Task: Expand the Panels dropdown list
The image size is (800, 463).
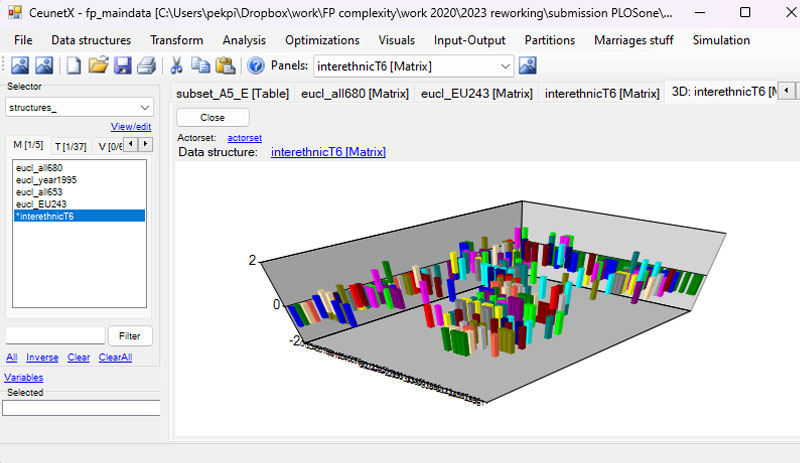Action: [505, 66]
